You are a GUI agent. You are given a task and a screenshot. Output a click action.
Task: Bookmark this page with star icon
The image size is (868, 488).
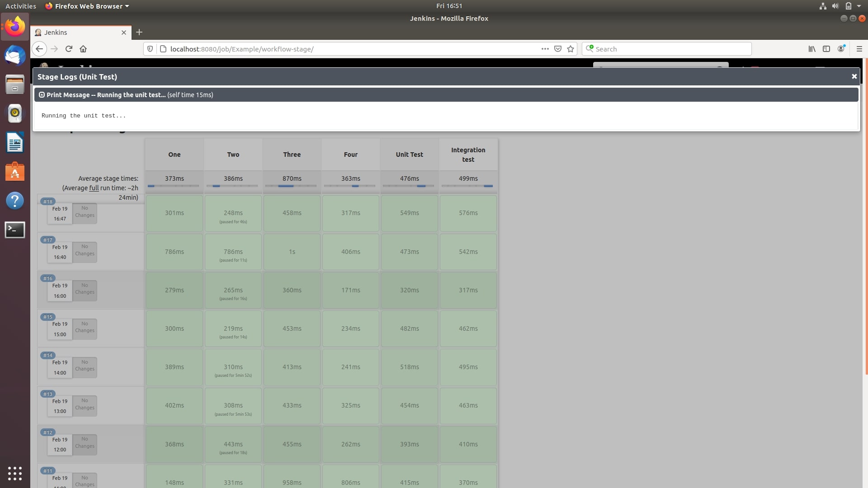[x=571, y=49]
